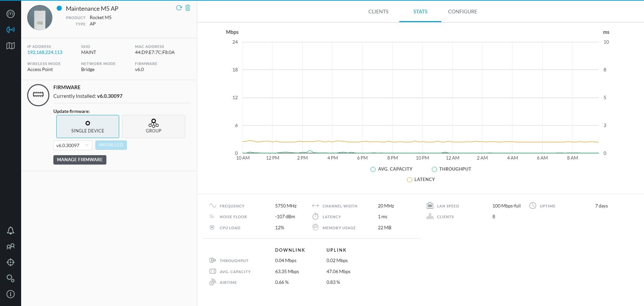Open the settings gears icon in sidebar
The image size is (644, 306).
point(10,278)
